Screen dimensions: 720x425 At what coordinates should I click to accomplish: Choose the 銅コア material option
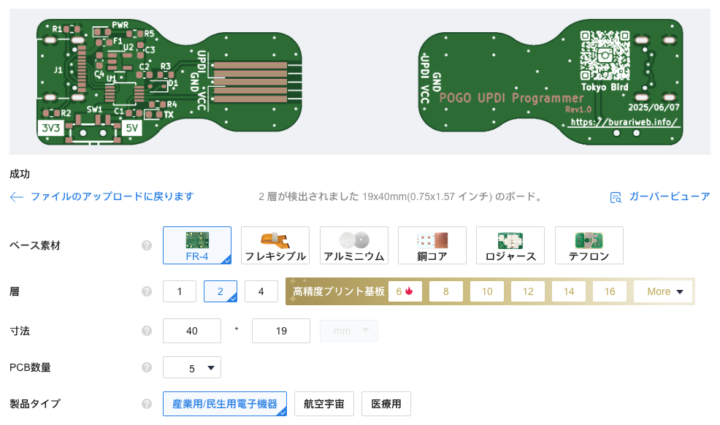tap(432, 246)
